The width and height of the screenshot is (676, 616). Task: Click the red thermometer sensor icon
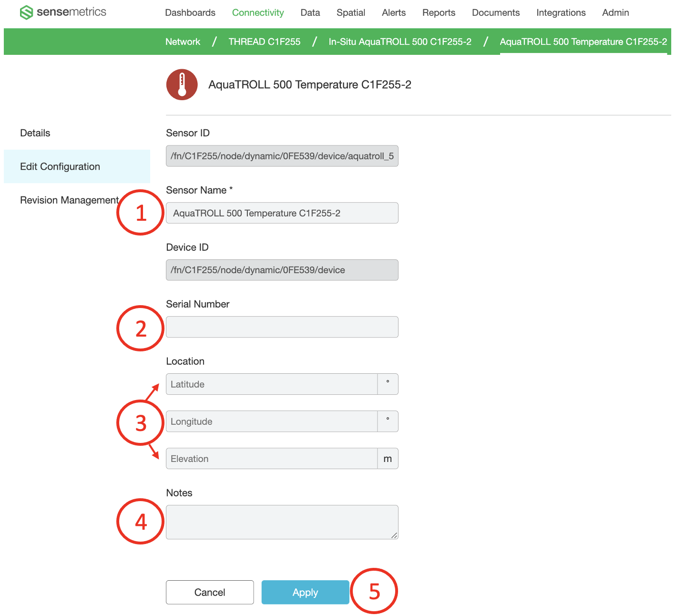click(182, 84)
